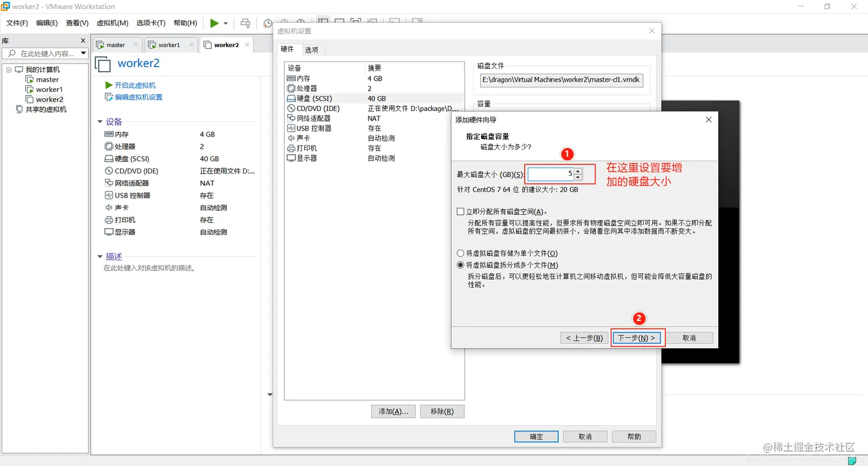
Task: Open the 文件(F) menu
Action: pyautogui.click(x=17, y=23)
